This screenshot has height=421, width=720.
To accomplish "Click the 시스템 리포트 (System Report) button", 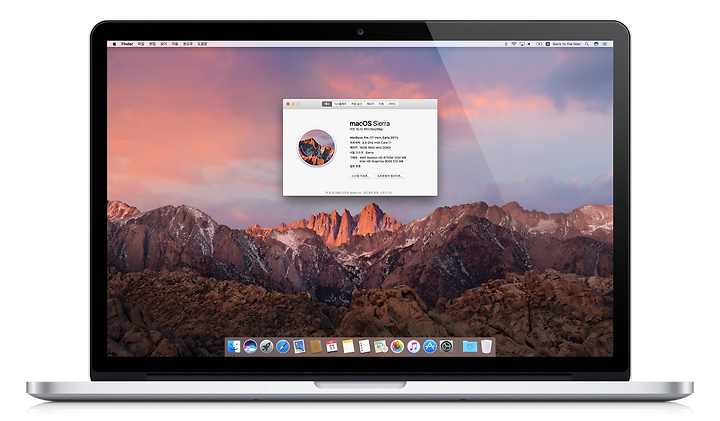I will tap(360, 176).
